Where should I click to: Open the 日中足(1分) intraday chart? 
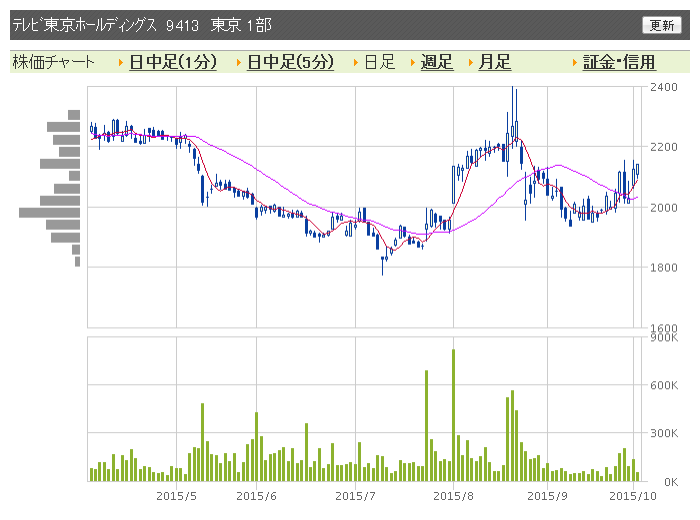[x=173, y=62]
